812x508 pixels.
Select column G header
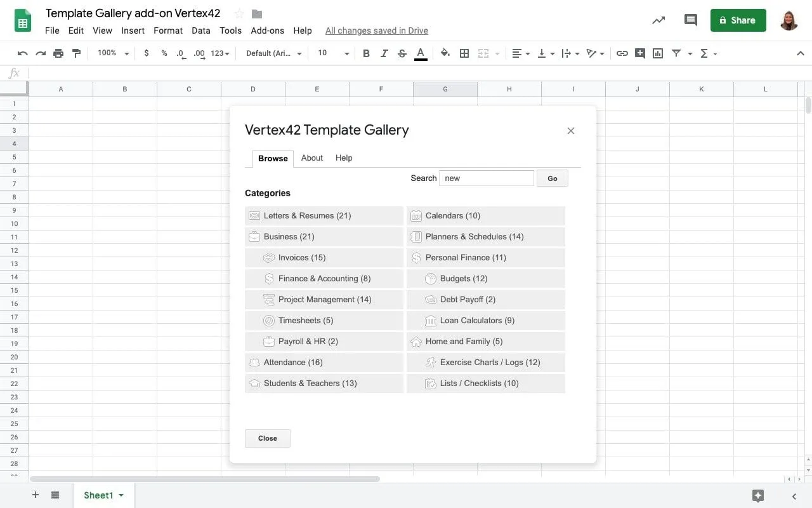tap(445, 89)
